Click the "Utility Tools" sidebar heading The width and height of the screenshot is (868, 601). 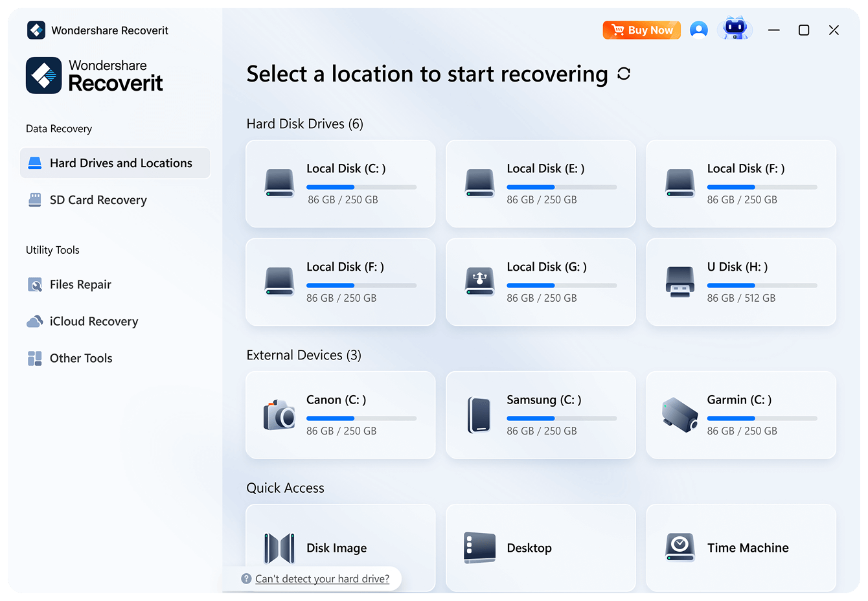52,250
